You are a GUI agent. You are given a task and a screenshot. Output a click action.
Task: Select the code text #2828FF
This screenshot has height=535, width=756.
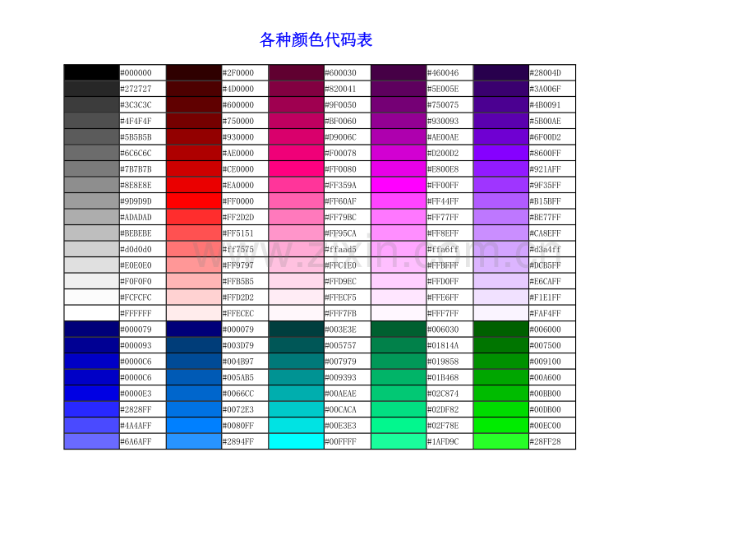click(136, 410)
